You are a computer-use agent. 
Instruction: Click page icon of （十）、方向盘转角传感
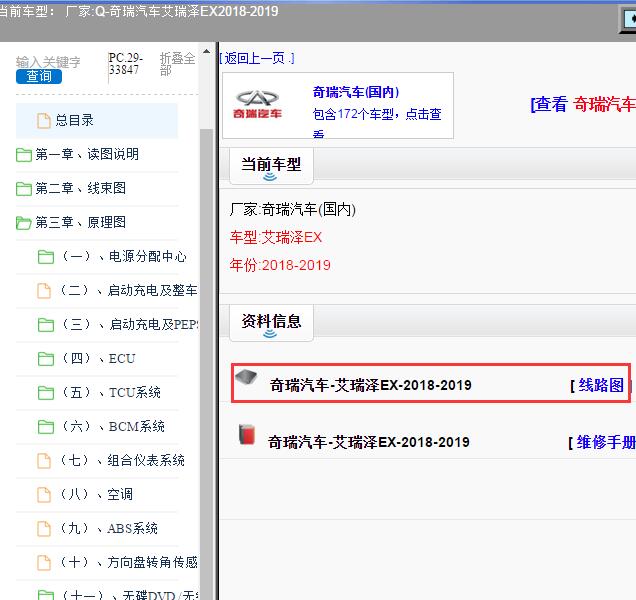[44, 563]
